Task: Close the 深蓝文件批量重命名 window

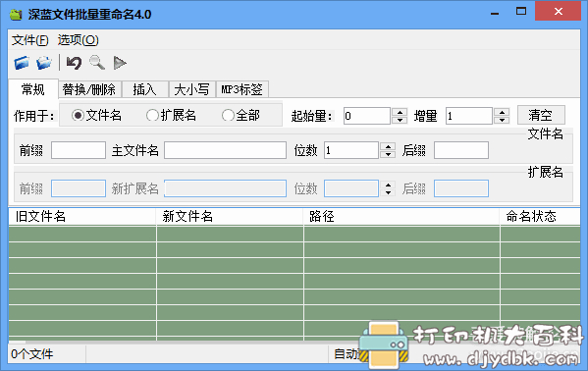Action: tap(558, 11)
